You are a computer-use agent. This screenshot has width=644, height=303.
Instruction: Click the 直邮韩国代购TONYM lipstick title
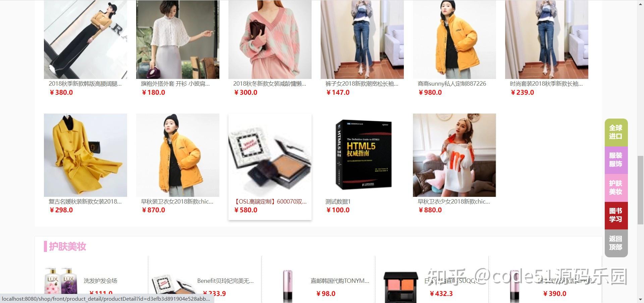[x=340, y=281]
